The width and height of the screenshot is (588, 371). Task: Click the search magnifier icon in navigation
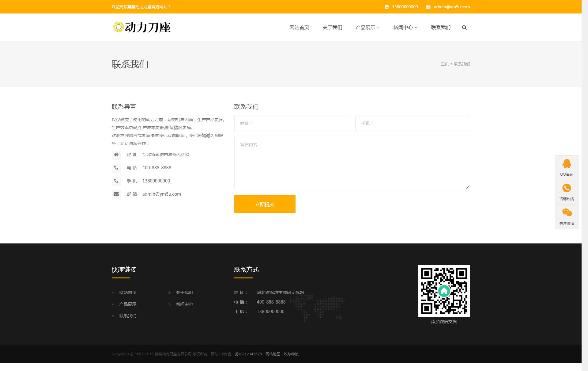(464, 28)
